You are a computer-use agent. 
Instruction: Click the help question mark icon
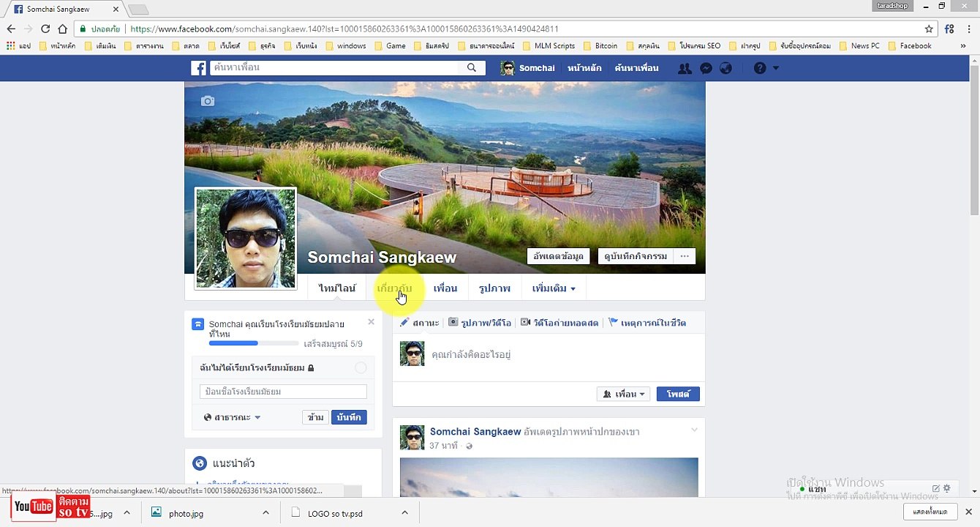pyautogui.click(x=760, y=68)
